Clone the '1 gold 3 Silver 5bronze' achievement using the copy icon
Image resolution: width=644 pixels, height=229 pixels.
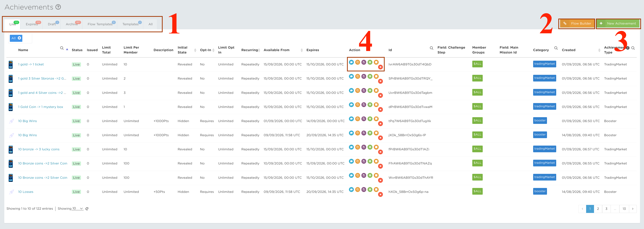point(358,76)
